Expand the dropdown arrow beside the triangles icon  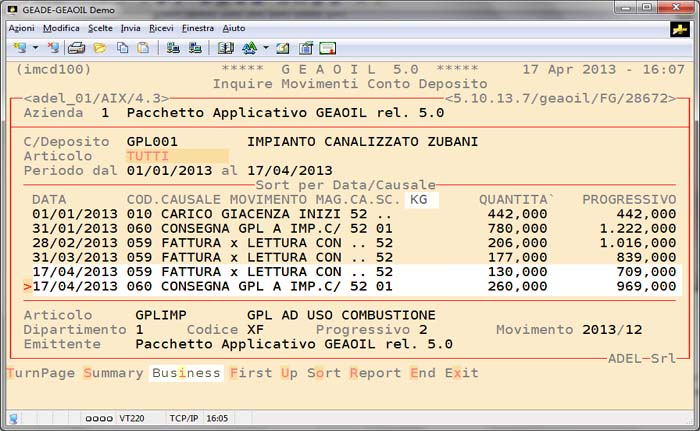tap(265, 47)
